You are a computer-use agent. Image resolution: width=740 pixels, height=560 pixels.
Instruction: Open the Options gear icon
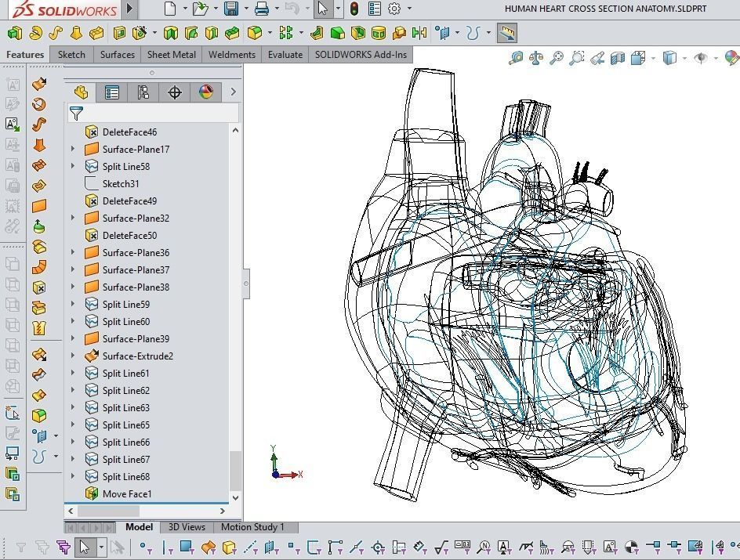394,9
